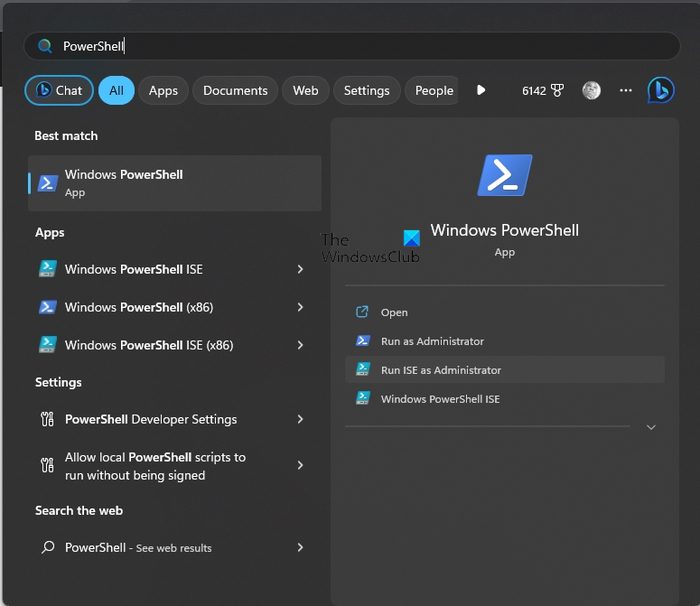Image resolution: width=700 pixels, height=606 pixels.
Task: Expand the PowerShell web results chevron
Action: (x=300, y=548)
